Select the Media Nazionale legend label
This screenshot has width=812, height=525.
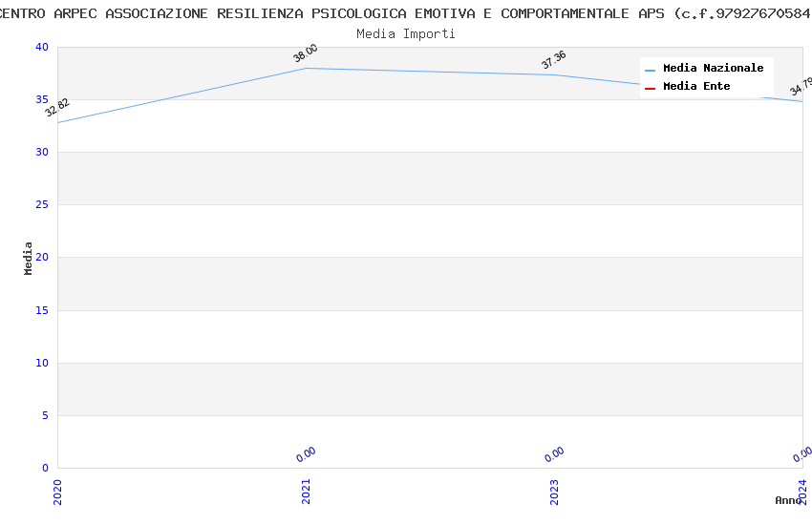713,69
